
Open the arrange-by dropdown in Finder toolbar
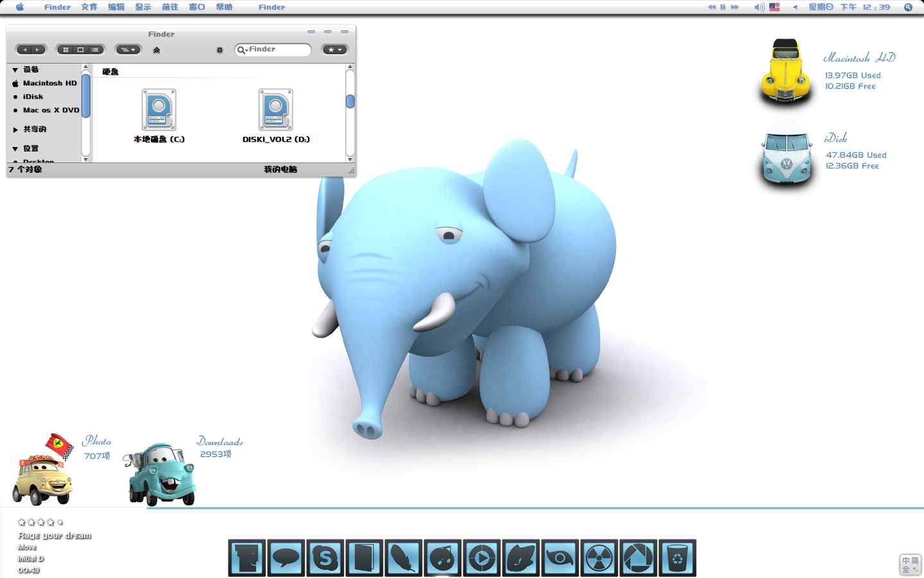[x=128, y=49]
